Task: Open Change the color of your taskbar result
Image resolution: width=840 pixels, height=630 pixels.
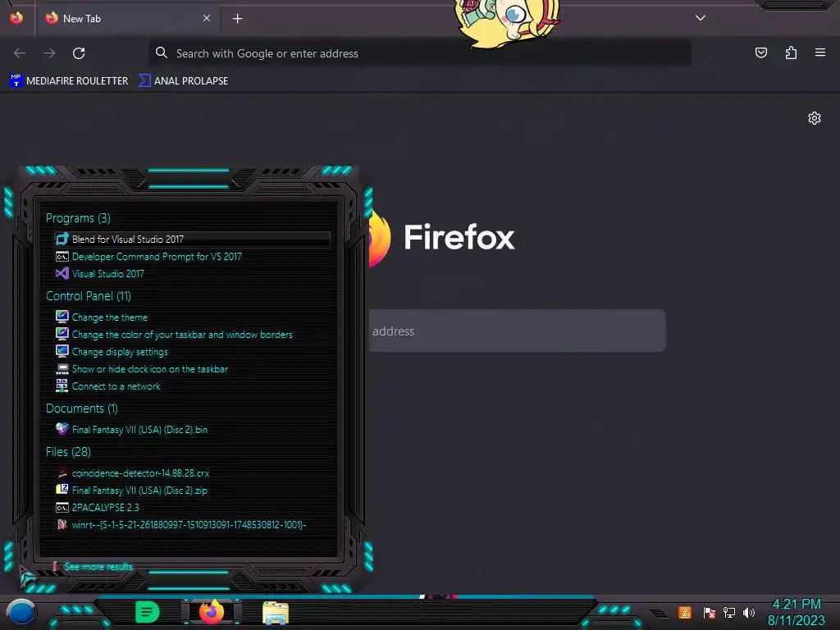Action: pyautogui.click(x=182, y=335)
